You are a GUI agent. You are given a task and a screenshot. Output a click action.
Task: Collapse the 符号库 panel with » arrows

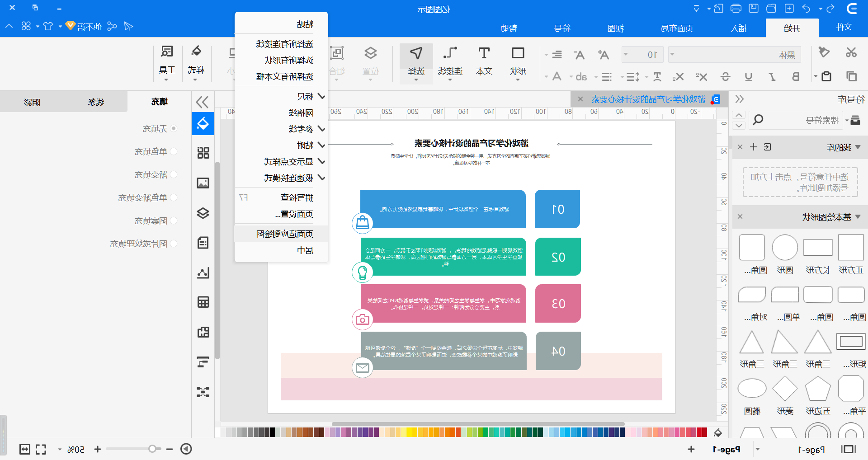(x=740, y=99)
